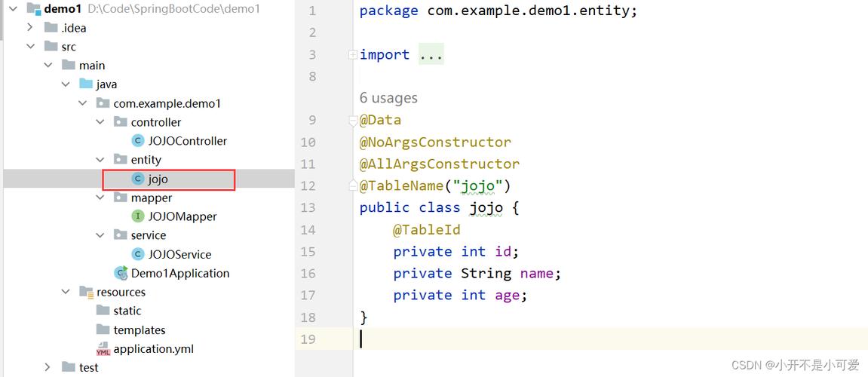The image size is (868, 377).
Task: Click the @AllArgsConstructor annotation
Action: click(x=440, y=164)
